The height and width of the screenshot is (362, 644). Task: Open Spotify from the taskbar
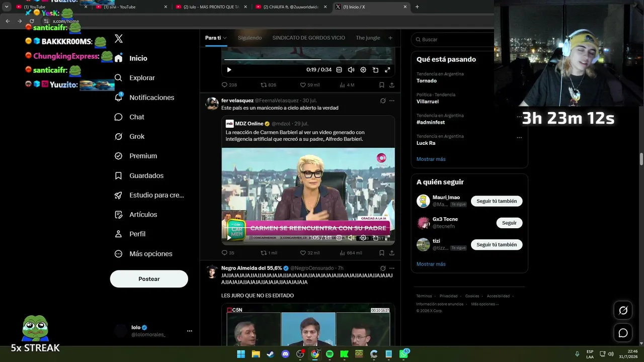click(330, 354)
